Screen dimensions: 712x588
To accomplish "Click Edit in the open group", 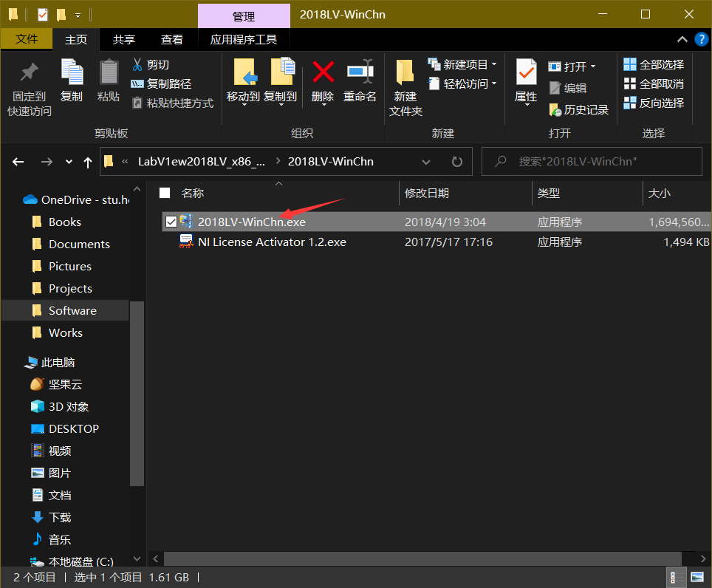I will click(x=568, y=88).
